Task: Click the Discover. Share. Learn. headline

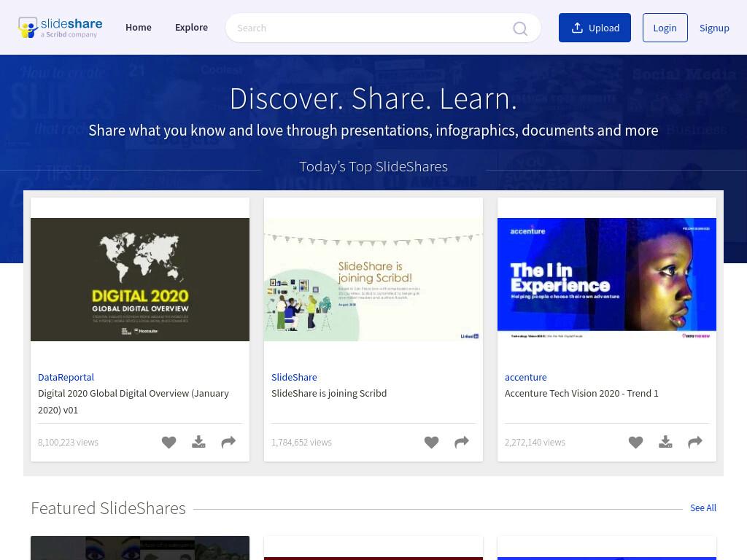Action: (373, 98)
